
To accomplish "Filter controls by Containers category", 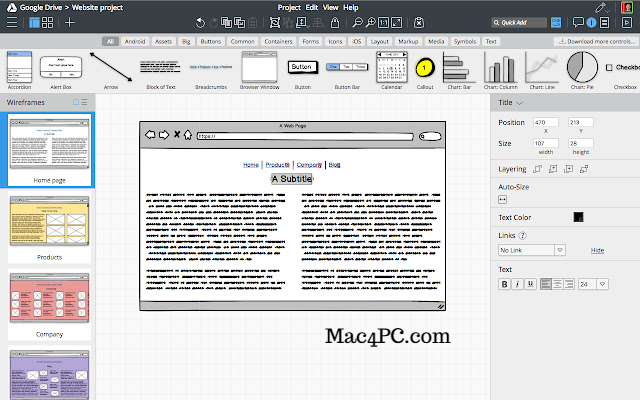I will click(278, 41).
